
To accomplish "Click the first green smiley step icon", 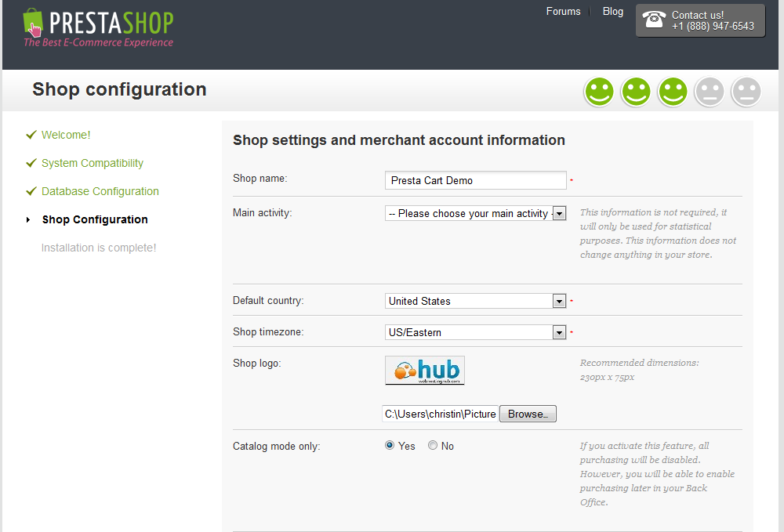I will coord(599,92).
